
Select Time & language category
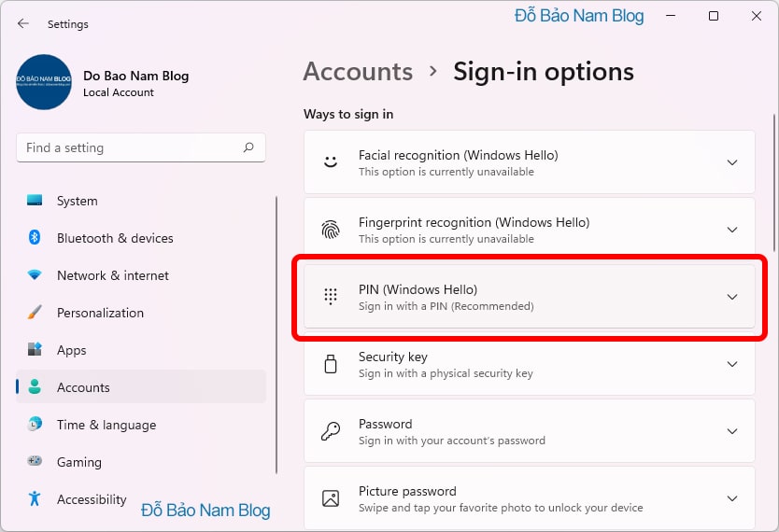106,425
